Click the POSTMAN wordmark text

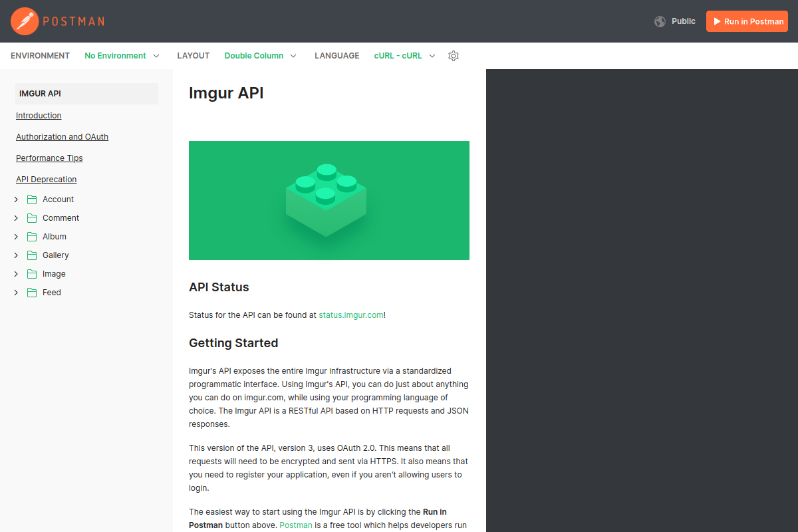coord(73,21)
